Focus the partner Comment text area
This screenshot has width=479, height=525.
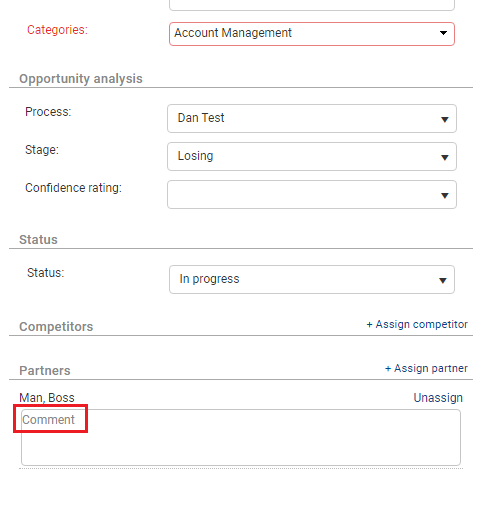click(241, 437)
